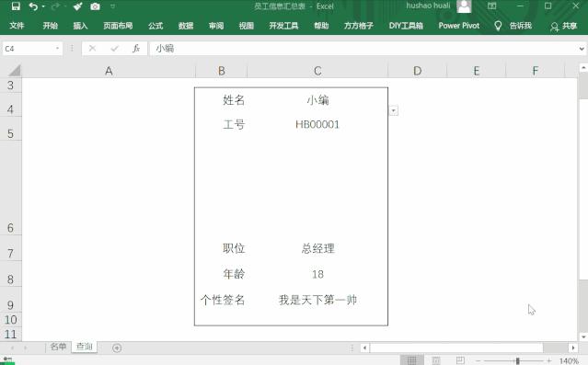588x365 pixels.
Task: Switch to Normal view icon in status bar
Action: [411, 360]
